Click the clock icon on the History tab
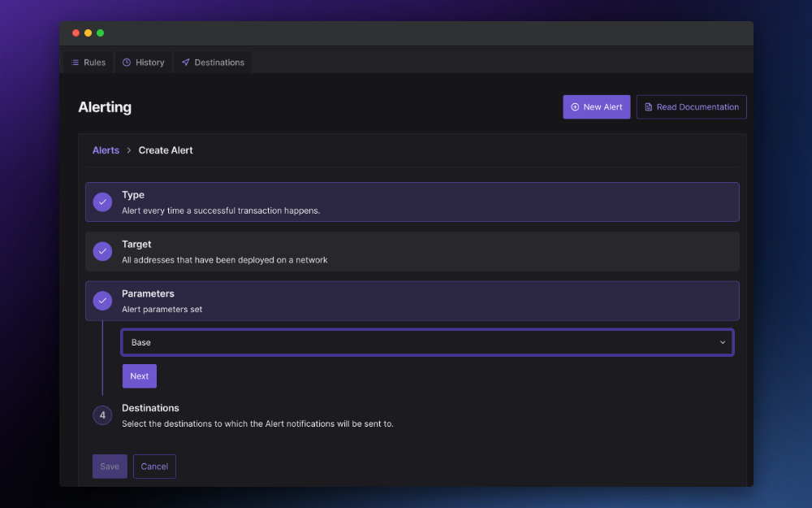The height and width of the screenshot is (508, 812). click(126, 62)
